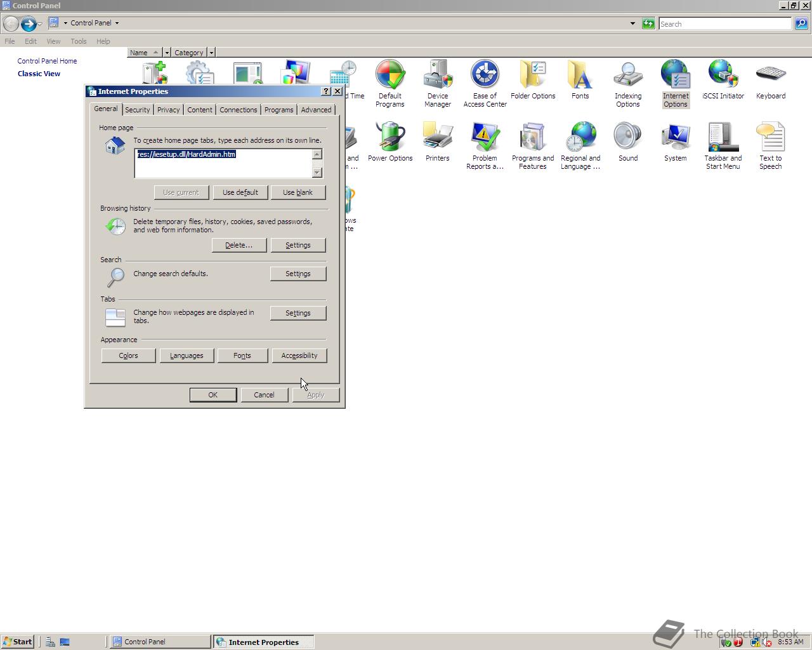Open Browsing history Settings

pyautogui.click(x=298, y=245)
